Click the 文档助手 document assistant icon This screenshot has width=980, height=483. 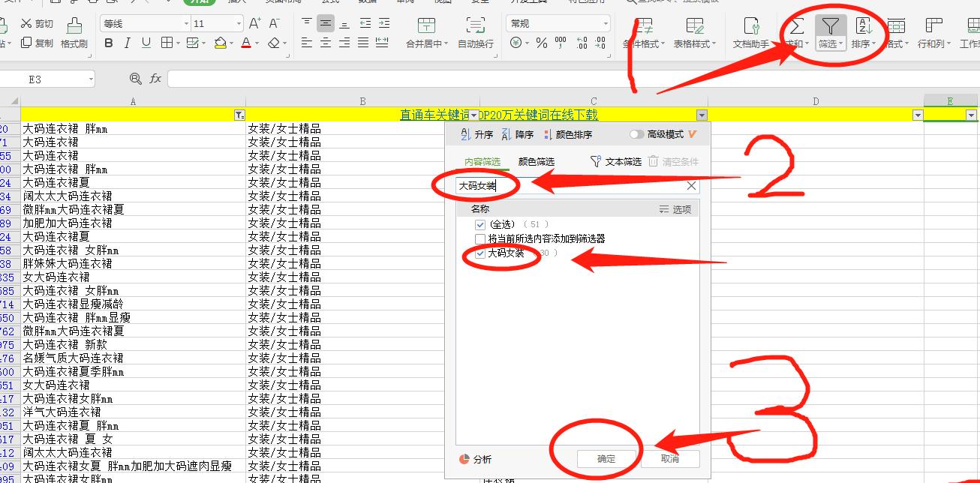click(753, 31)
